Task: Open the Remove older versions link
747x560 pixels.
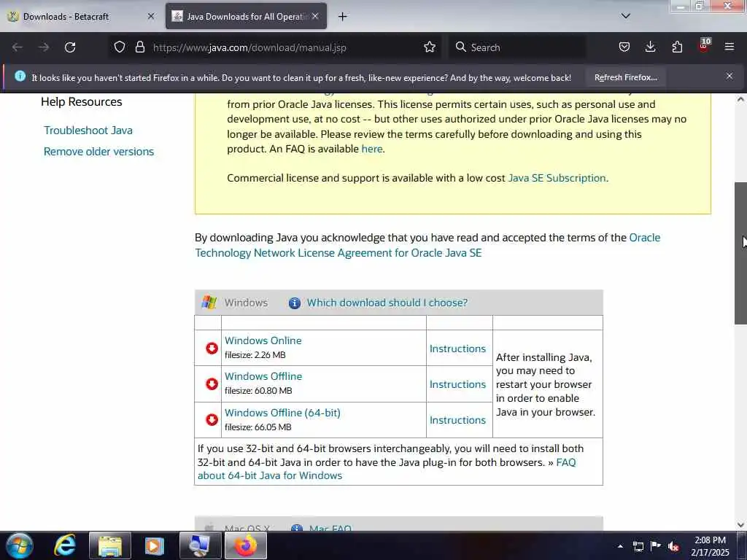Action: 98,152
